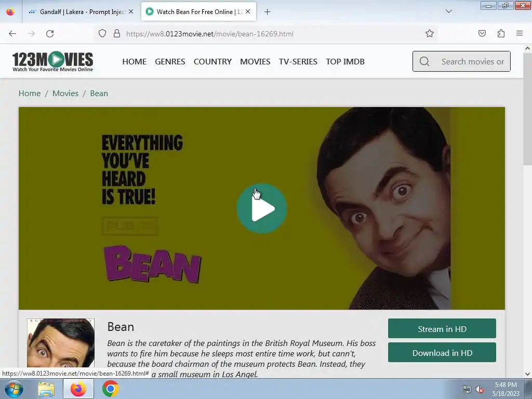
Task: Launch Google Chrome from the taskbar
Action: pos(110,389)
